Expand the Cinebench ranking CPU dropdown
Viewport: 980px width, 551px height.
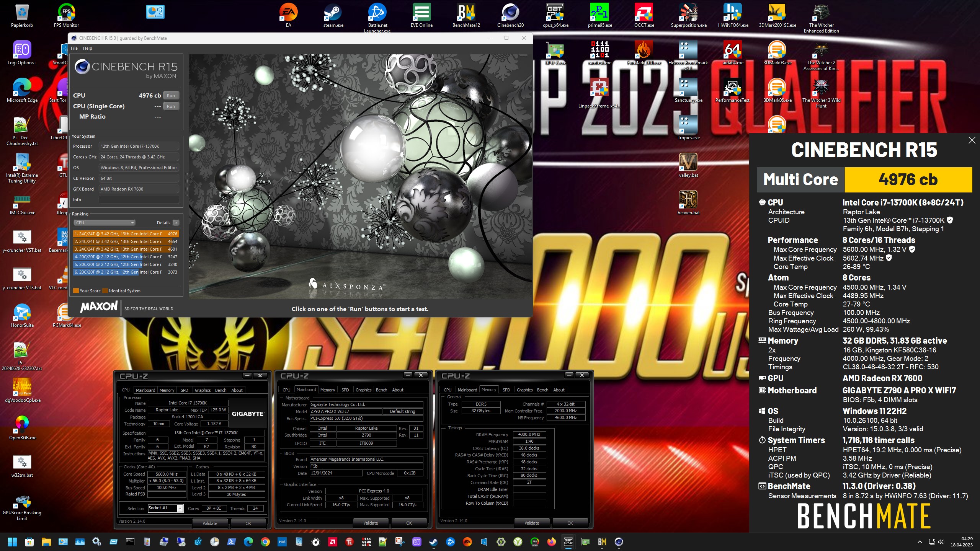click(105, 223)
